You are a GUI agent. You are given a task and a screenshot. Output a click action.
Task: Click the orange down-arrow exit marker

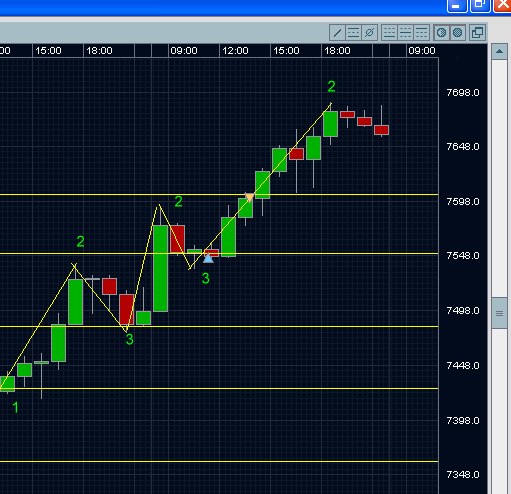[250, 197]
